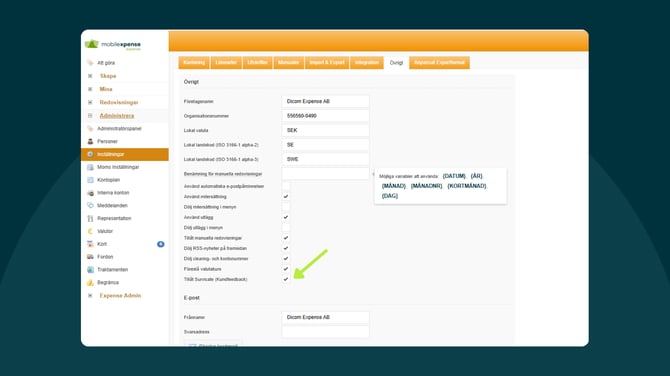The height and width of the screenshot is (376, 670).
Task: Open Representation fork-and-knife icon
Action: tap(90, 218)
